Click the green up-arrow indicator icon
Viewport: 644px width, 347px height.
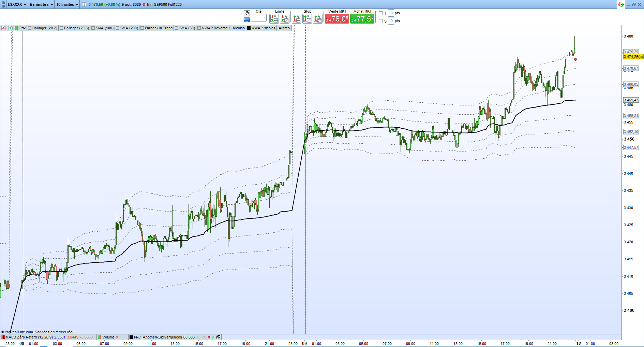click(10, 28)
